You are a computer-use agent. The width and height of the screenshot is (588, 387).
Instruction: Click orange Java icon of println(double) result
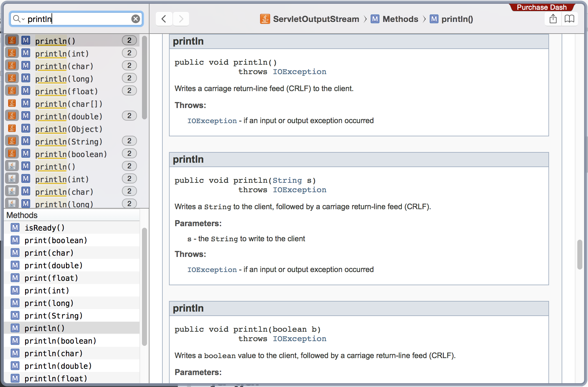tap(12, 116)
